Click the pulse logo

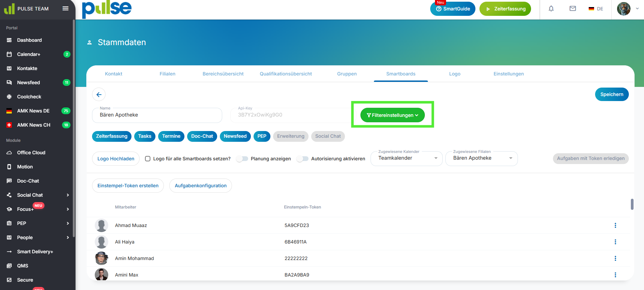[x=107, y=9]
